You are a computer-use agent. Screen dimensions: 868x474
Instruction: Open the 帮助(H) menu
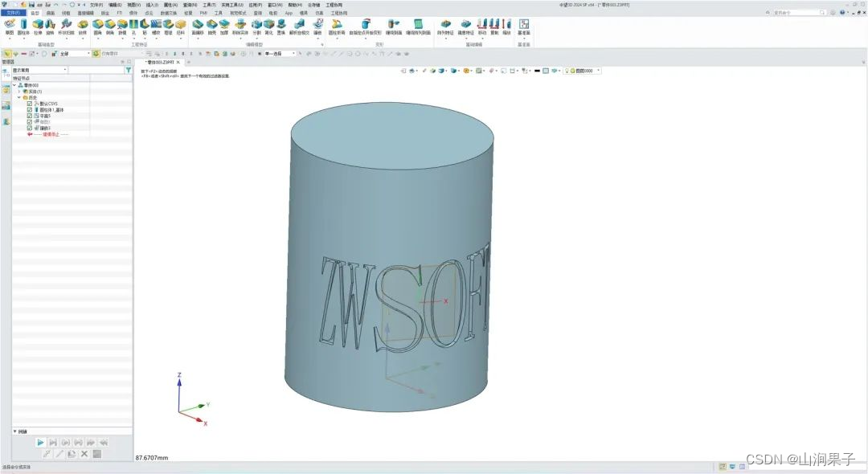(295, 5)
